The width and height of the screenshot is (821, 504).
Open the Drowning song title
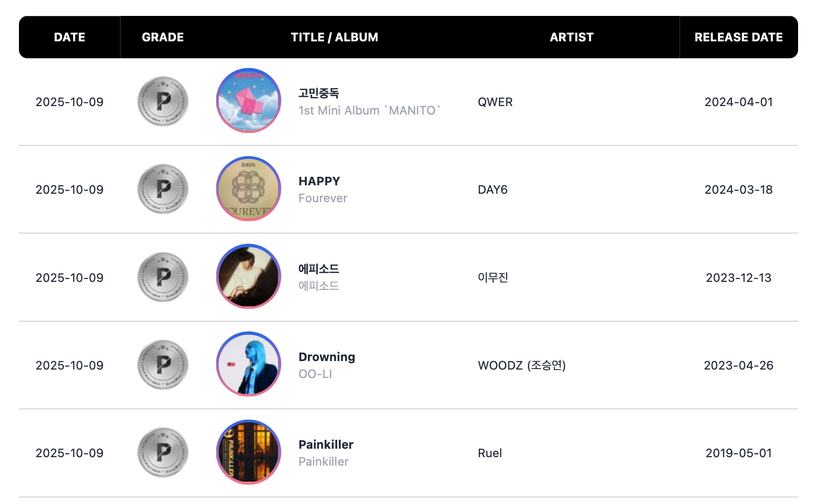pos(327,357)
